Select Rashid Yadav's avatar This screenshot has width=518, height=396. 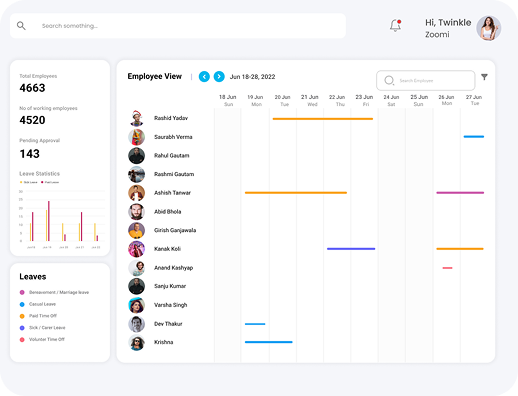click(136, 118)
